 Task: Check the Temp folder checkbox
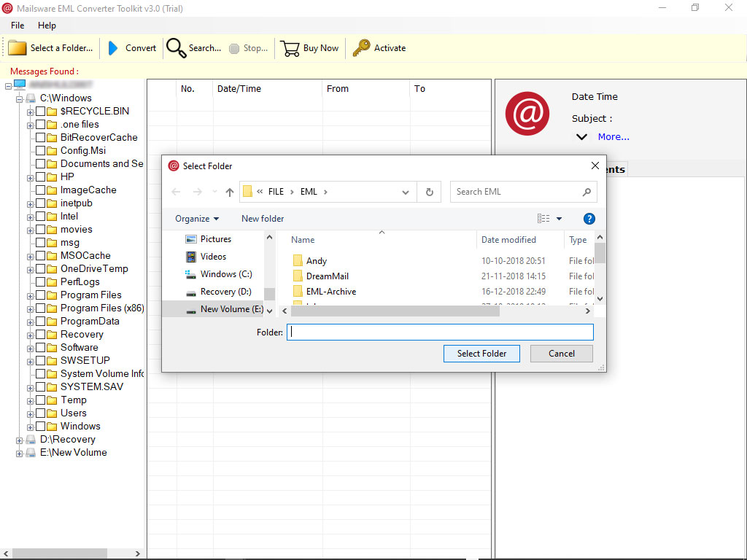[x=41, y=400]
